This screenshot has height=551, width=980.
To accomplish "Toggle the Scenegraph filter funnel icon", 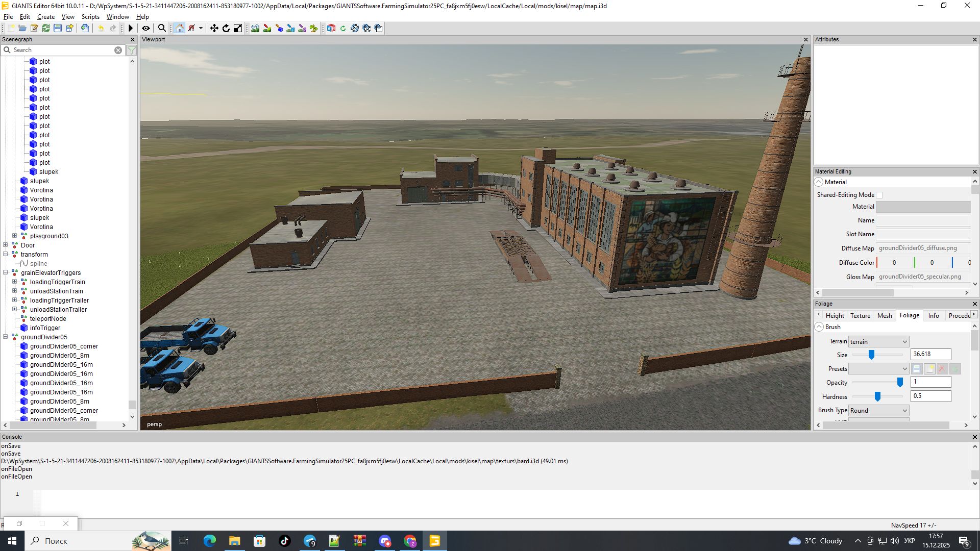I will click(132, 50).
